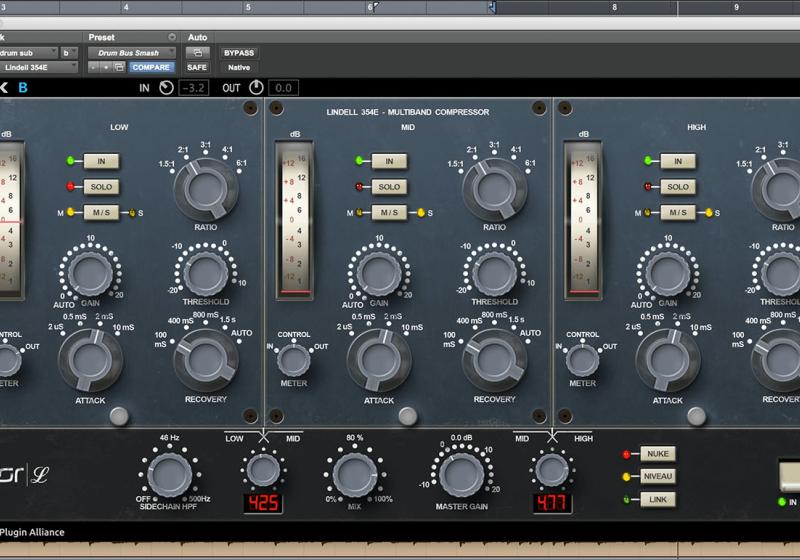Click the back arrow next to B
This screenshot has width=800, height=560.
pos(4,88)
